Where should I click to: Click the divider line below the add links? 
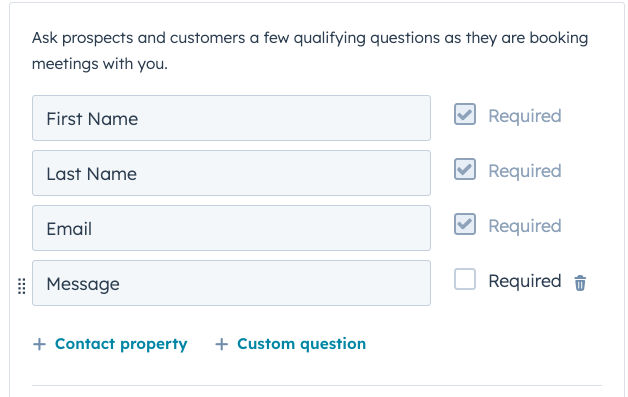coord(317,386)
